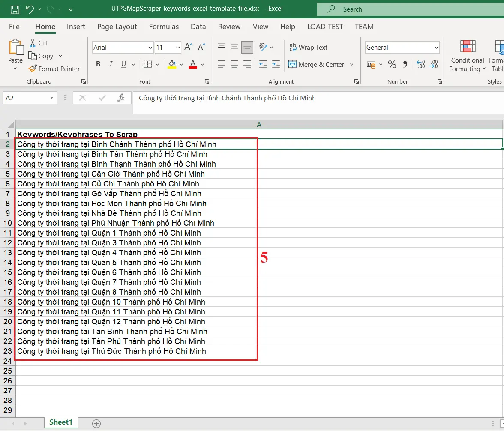Image resolution: width=504 pixels, height=431 pixels.
Task: Open the Name Box dropdown arrow
Action: pyautogui.click(x=51, y=98)
